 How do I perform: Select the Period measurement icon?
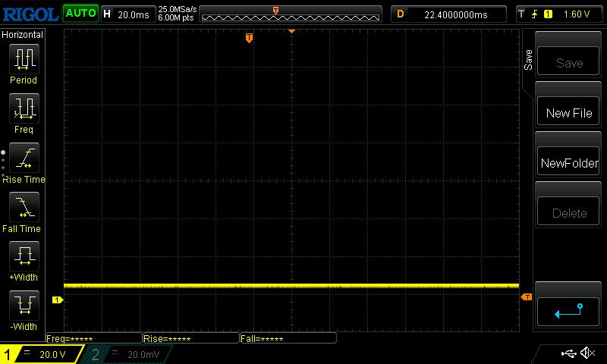click(x=24, y=59)
